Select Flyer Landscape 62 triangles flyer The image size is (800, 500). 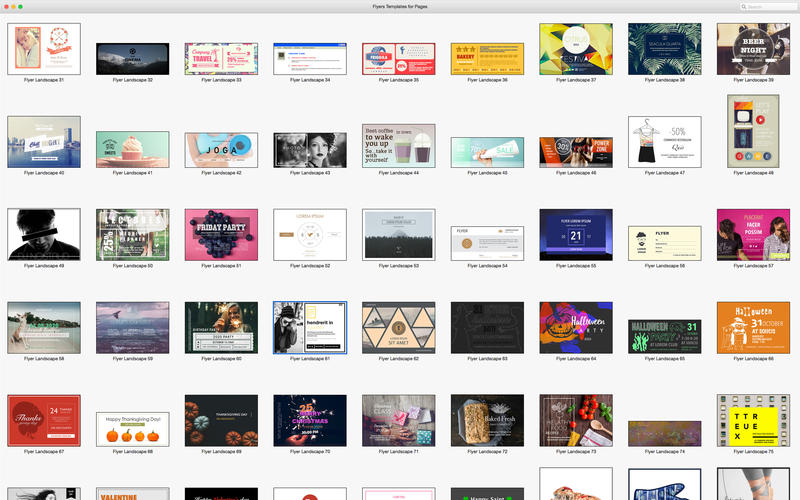pyautogui.click(x=398, y=328)
